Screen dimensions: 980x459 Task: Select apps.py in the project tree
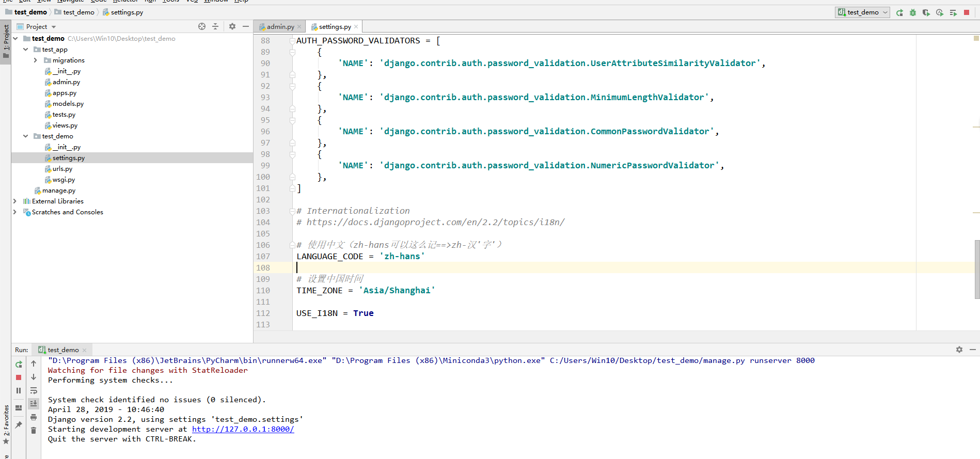[64, 93]
